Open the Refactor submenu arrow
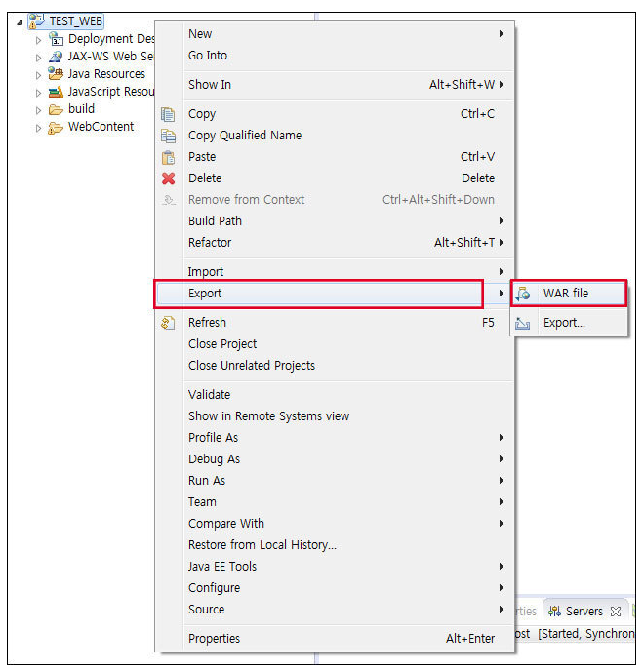The image size is (644, 672). pos(501,243)
